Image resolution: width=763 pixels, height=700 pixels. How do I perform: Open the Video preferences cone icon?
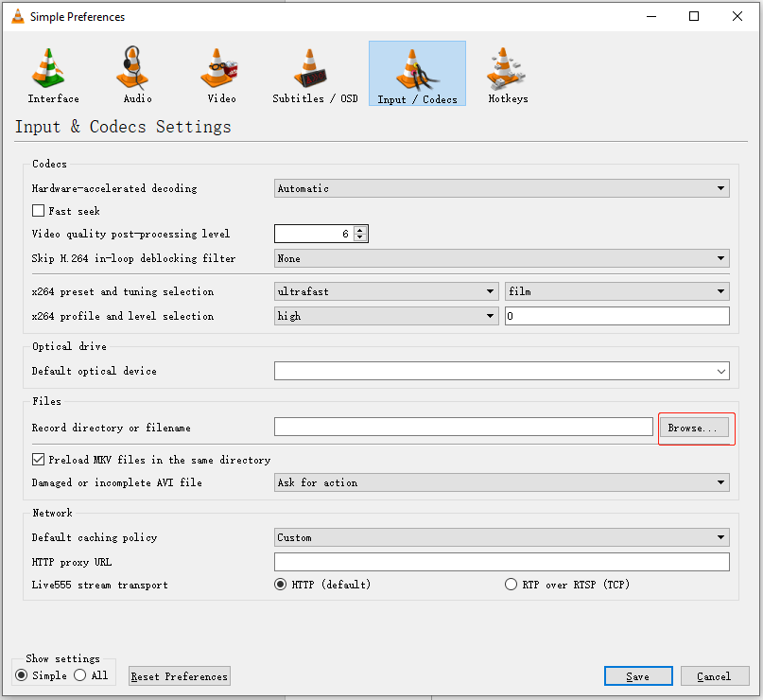coord(218,68)
